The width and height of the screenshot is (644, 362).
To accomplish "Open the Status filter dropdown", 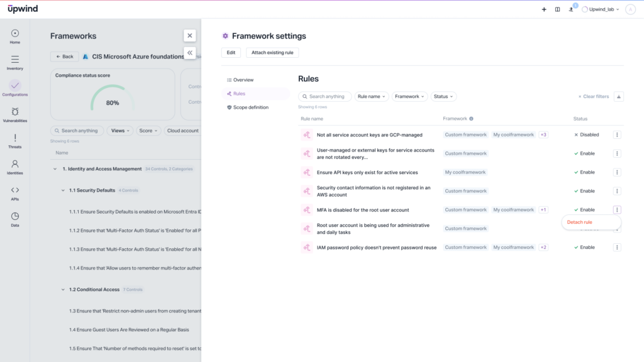I will click(x=443, y=96).
